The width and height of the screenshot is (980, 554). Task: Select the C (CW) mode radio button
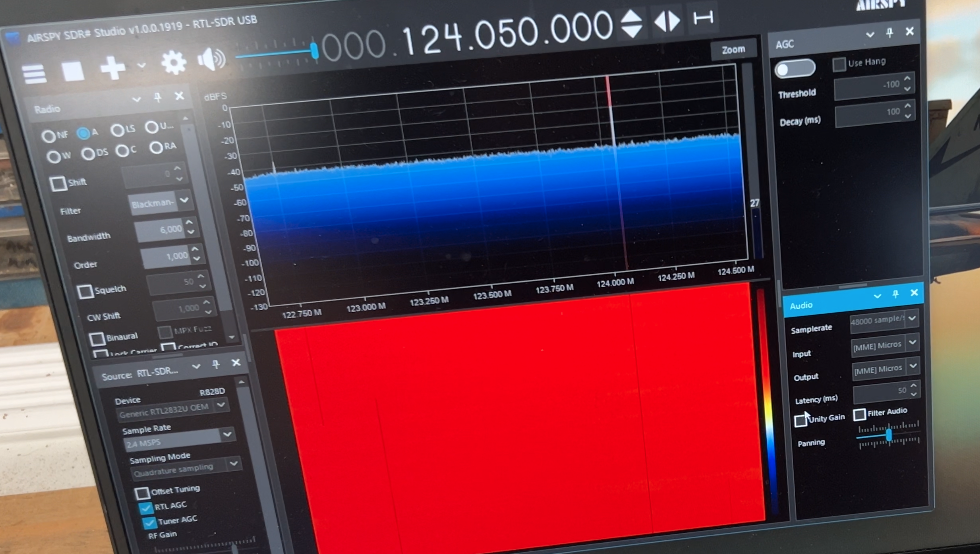(x=122, y=151)
